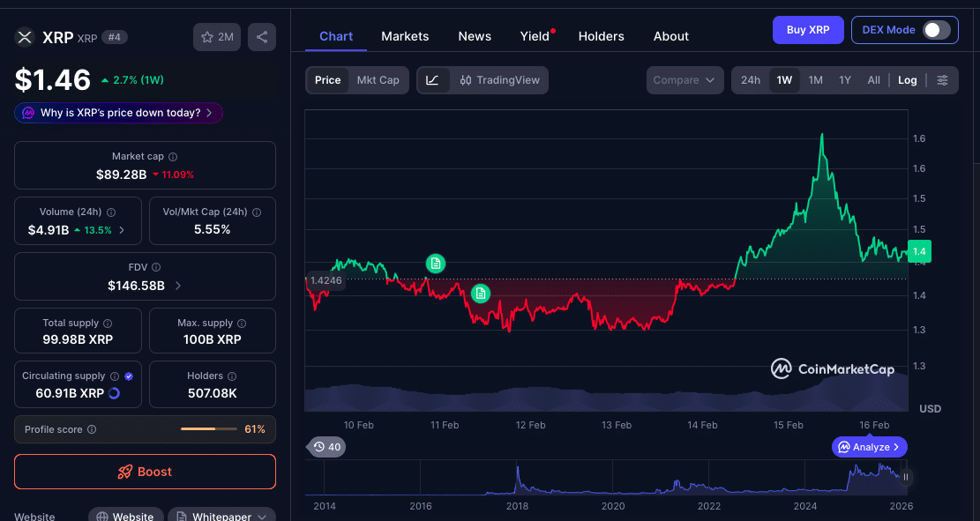Click the green 1.4 current price tag

919,252
